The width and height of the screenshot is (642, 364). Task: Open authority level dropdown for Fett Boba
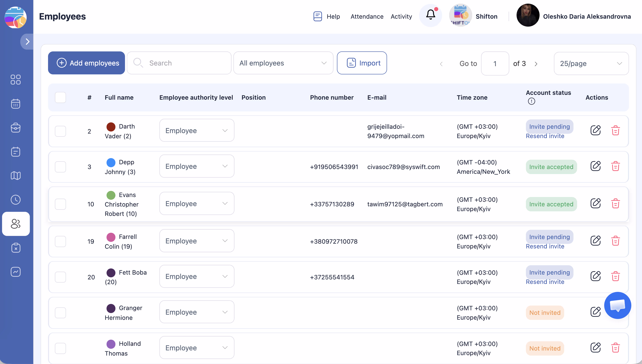196,276
